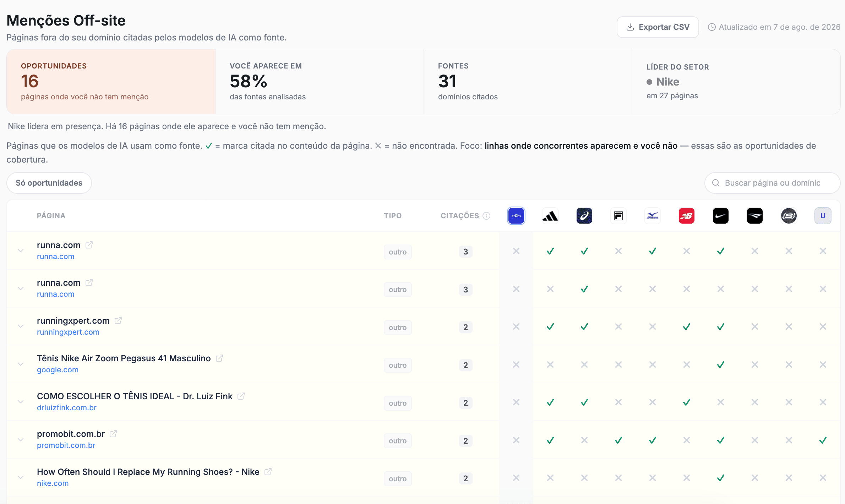
Task: Click the Asics logo column header
Action: point(584,216)
